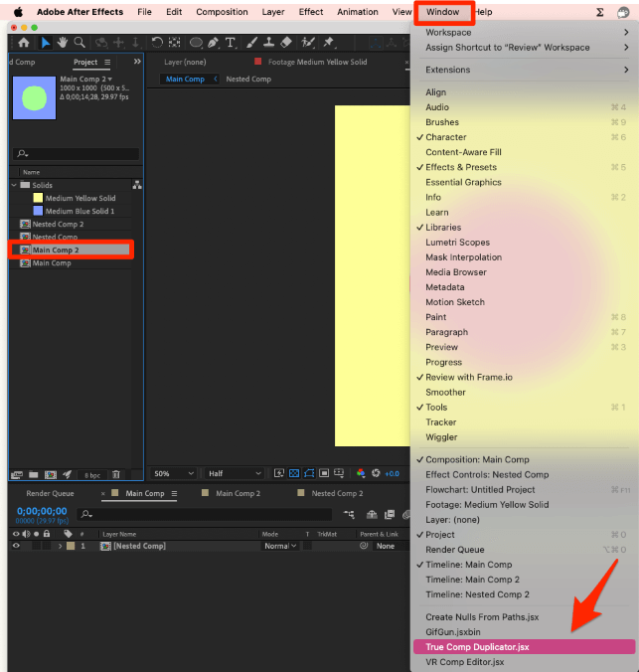
Task: Expand the Nested Comp layer properties
Action: pos(60,546)
